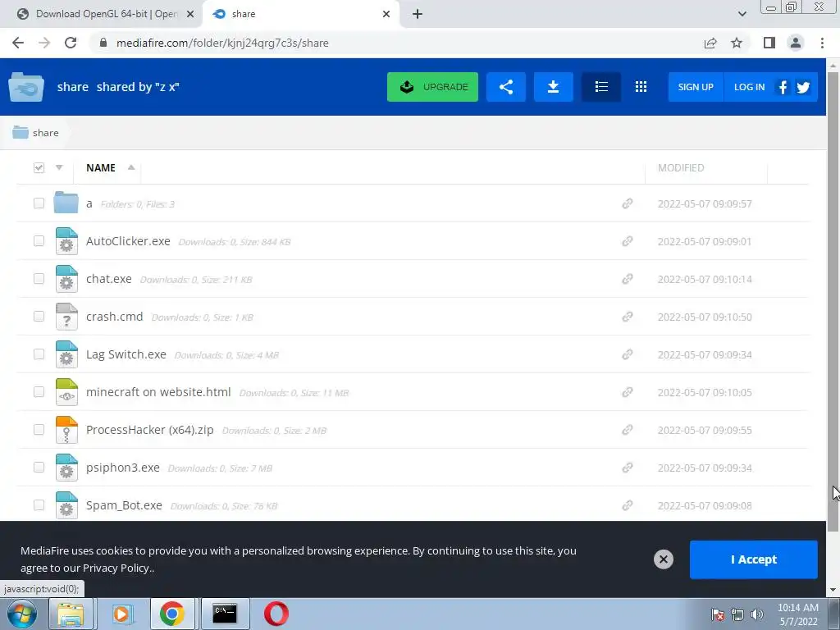Screen dimensions: 840x630
Task: Go back to previous page
Action: point(18,43)
